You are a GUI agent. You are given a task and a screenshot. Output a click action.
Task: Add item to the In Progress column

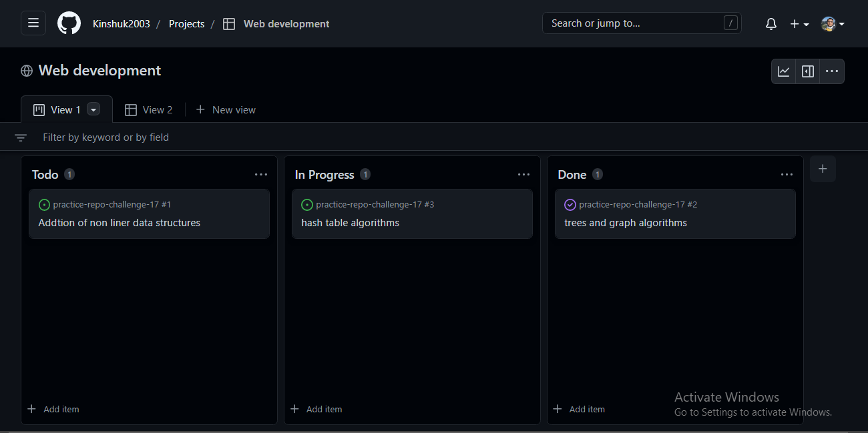[316, 409]
